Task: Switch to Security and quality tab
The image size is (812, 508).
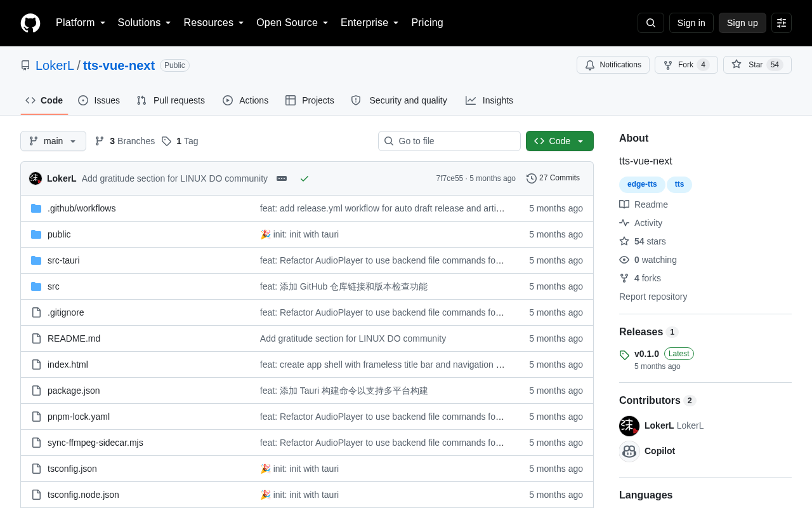Action: click(x=399, y=100)
